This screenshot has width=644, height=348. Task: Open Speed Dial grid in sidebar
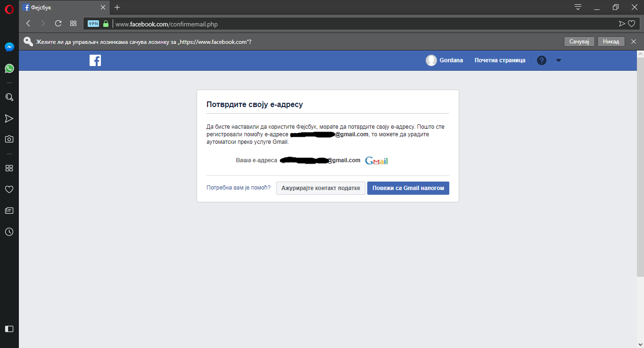9,168
